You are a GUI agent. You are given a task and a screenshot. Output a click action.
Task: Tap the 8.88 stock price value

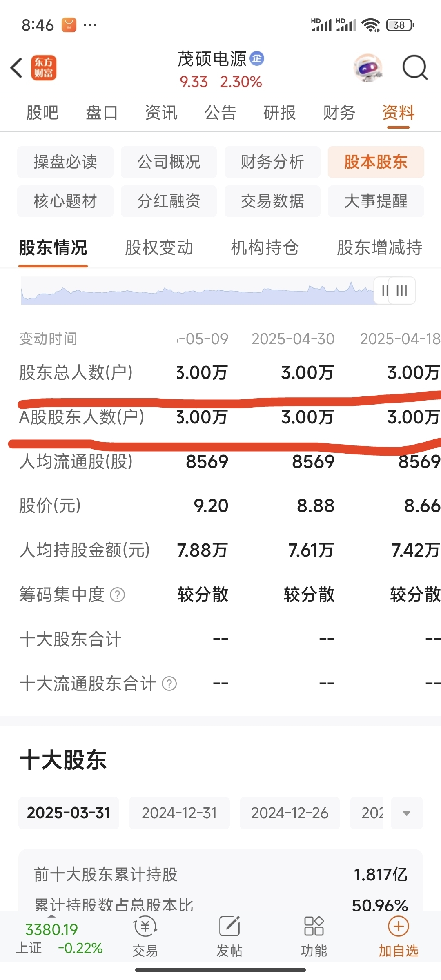pyautogui.click(x=316, y=506)
